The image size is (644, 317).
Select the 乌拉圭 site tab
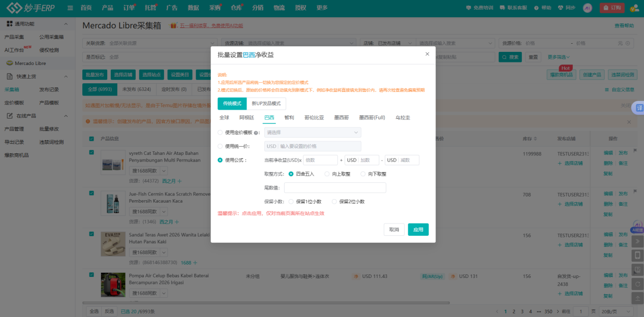pos(403,117)
